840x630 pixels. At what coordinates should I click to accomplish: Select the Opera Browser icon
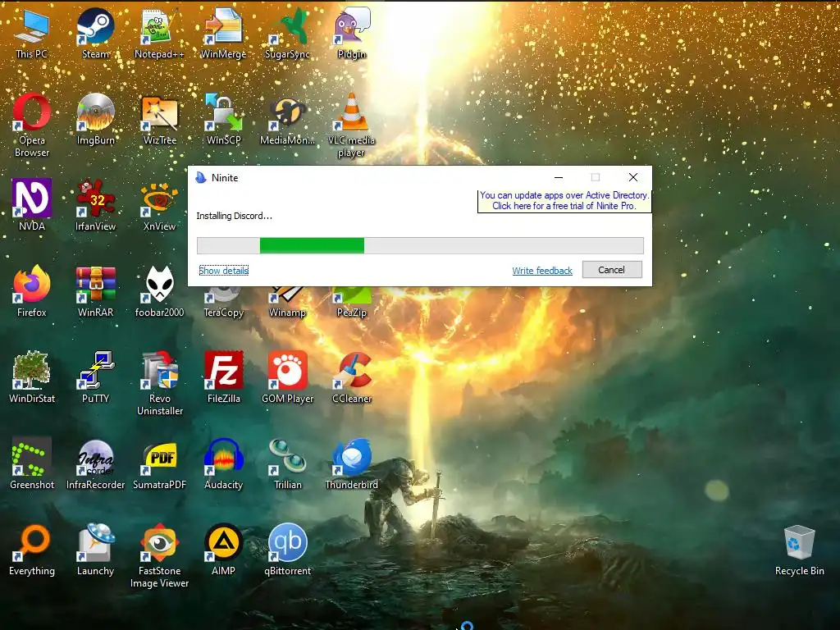point(32,125)
